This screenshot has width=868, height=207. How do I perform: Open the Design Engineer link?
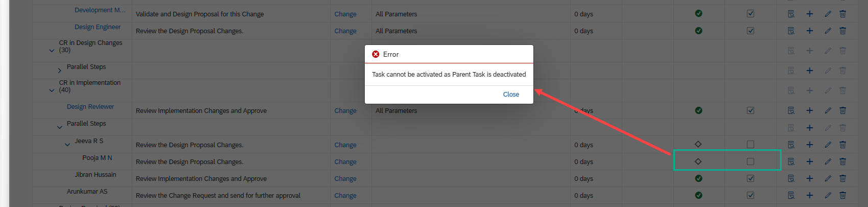click(98, 27)
